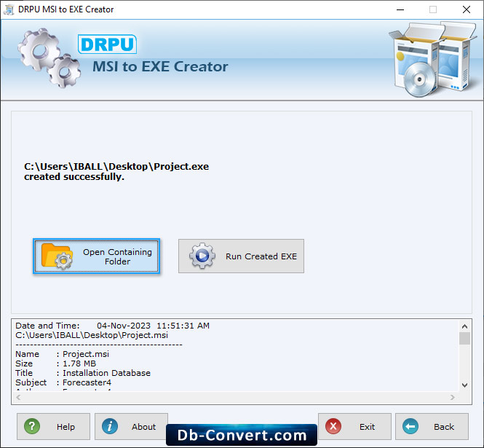Click the 'Title : Installation Database' log row

pos(83,373)
